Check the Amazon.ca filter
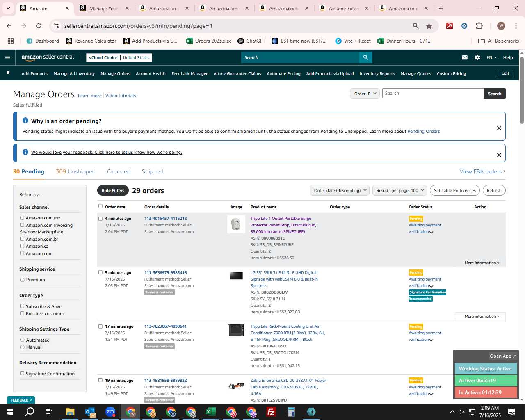 pos(22,246)
